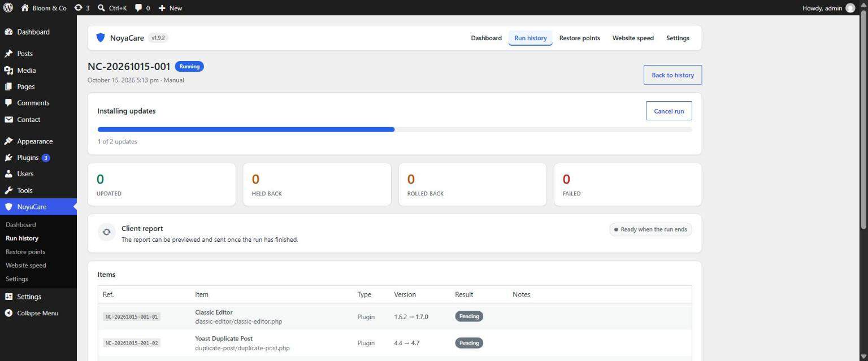The image size is (868, 361).
Task: Open the updates icon showing 3
Action: pos(79,8)
